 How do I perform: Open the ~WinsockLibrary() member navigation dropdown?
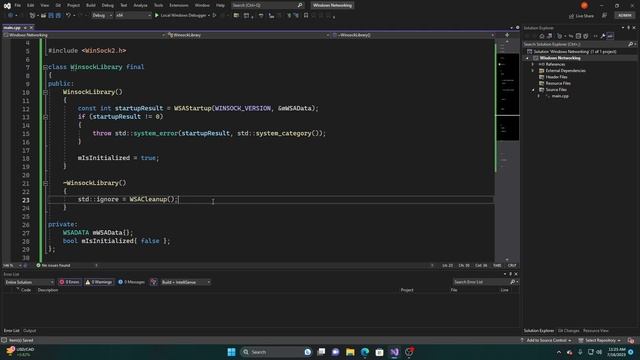(x=413, y=35)
